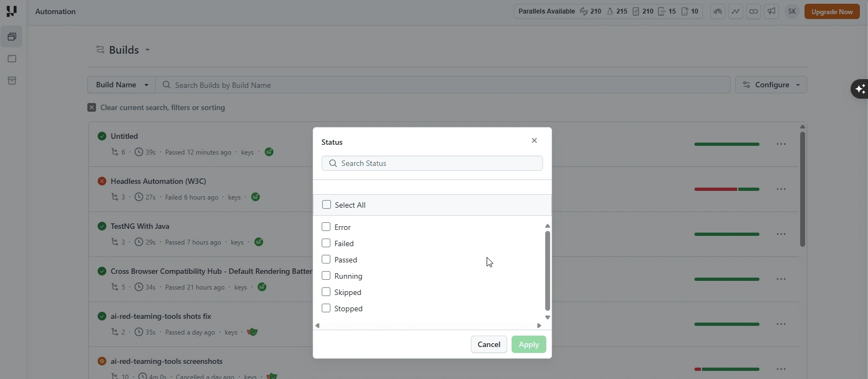Open ai-red-teaming-tools screenshots build
Viewport: 868px width, 379px height.
coord(167,361)
